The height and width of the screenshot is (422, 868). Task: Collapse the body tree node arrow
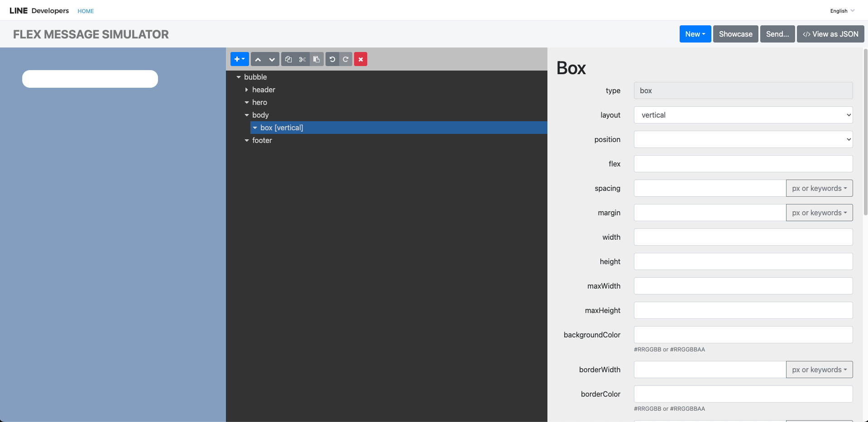(x=247, y=115)
